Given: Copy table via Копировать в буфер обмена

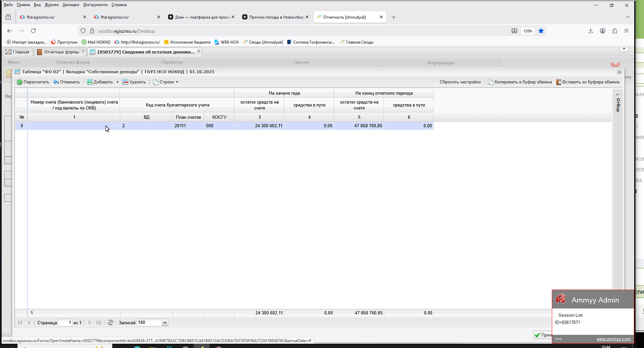Looking at the screenshot, I should coord(519,82).
